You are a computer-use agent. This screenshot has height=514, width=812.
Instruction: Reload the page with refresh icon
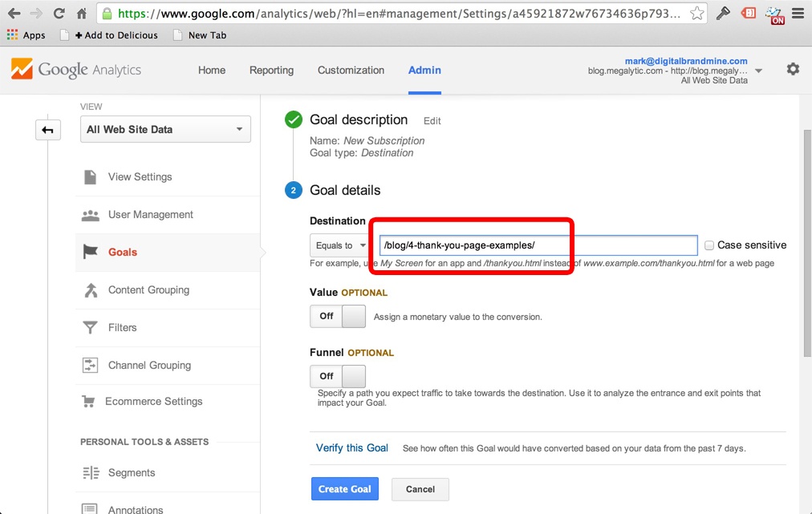click(59, 14)
